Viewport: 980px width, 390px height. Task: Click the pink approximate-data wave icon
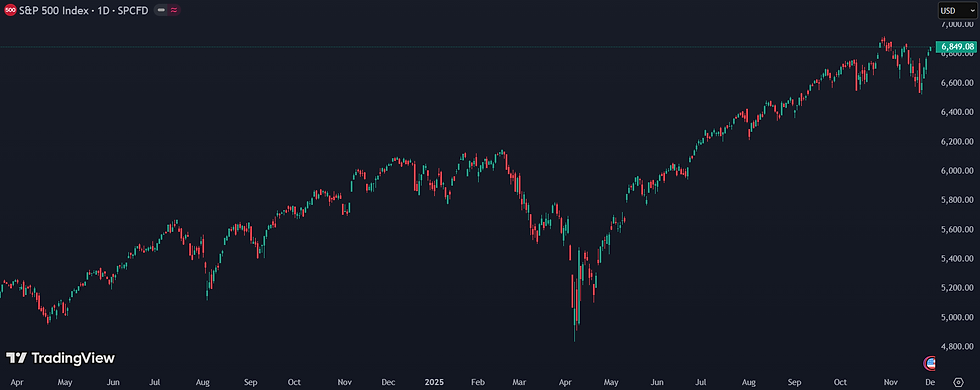tap(173, 11)
